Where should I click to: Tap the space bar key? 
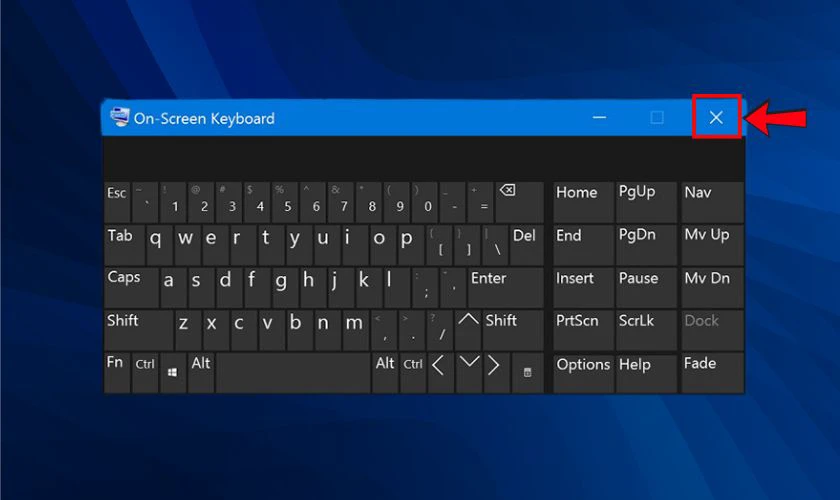293,372
